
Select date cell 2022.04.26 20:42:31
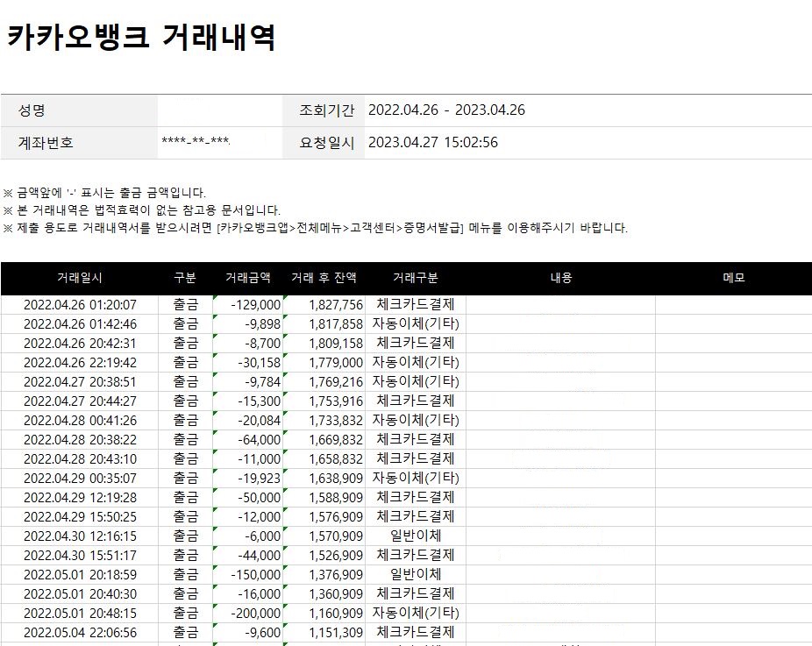pos(80,344)
